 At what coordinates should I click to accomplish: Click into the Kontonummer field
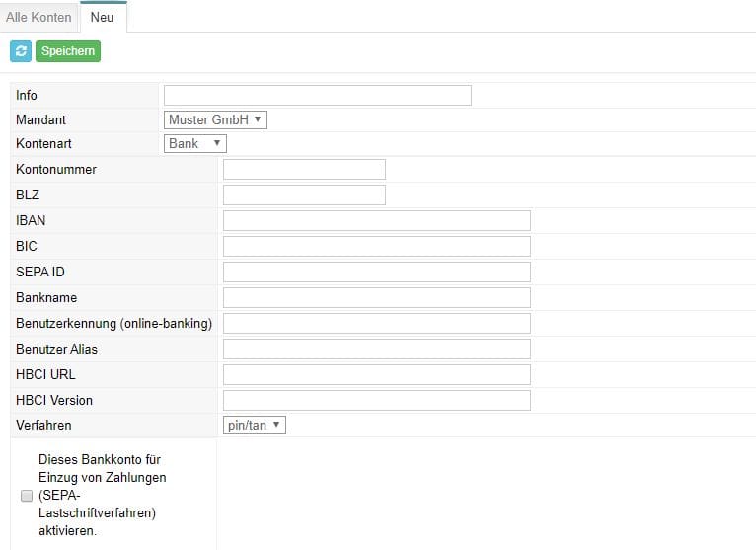pyautogui.click(x=304, y=169)
